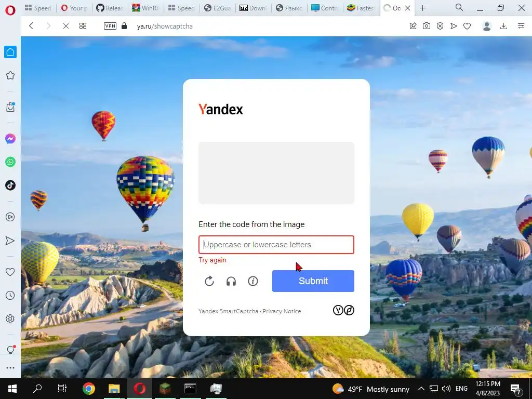This screenshot has width=532, height=399.
Task: Open History clock in the sidebar
Action: click(10, 296)
